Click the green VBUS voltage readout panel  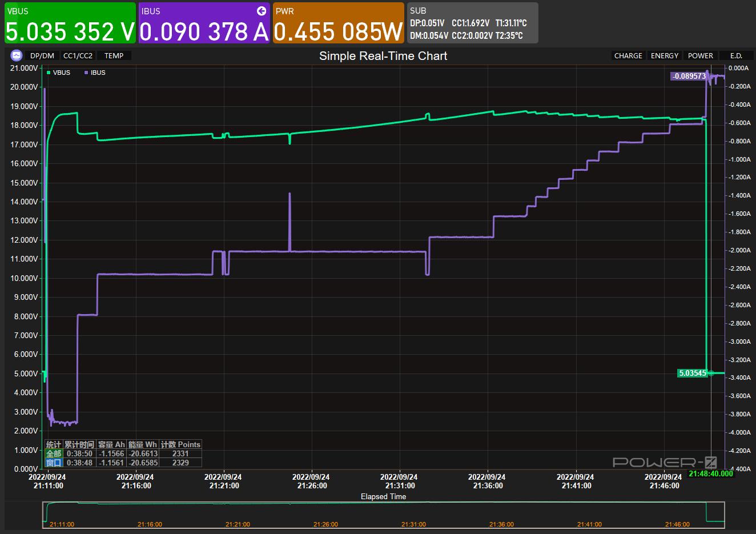pos(70,23)
